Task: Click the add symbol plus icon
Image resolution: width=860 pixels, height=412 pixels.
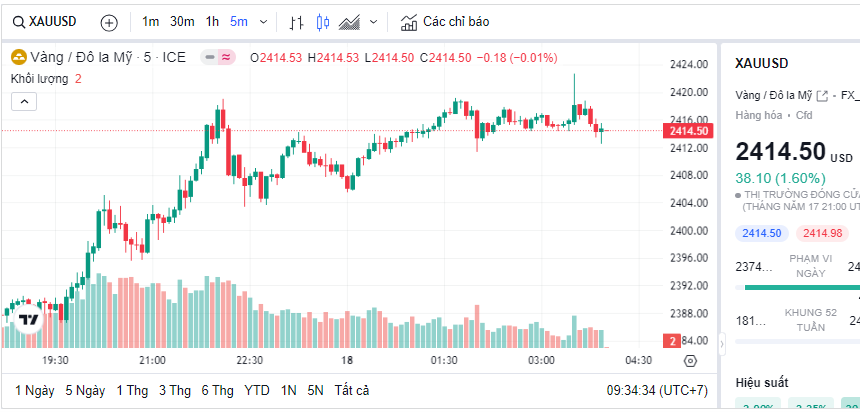Action: (109, 22)
